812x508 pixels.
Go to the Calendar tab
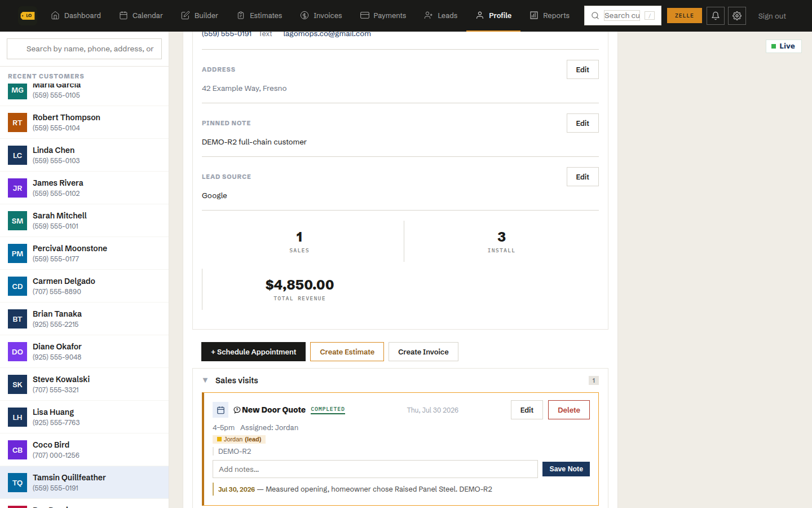[141, 16]
